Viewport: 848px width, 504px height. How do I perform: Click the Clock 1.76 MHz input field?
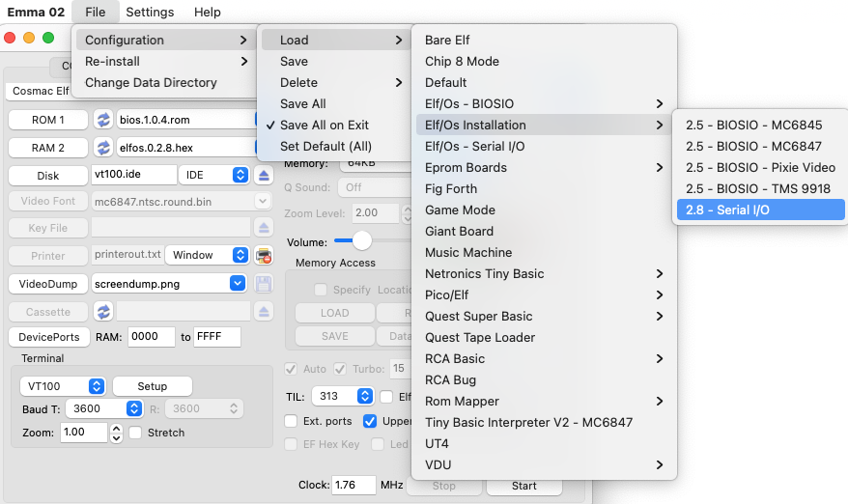click(x=353, y=485)
